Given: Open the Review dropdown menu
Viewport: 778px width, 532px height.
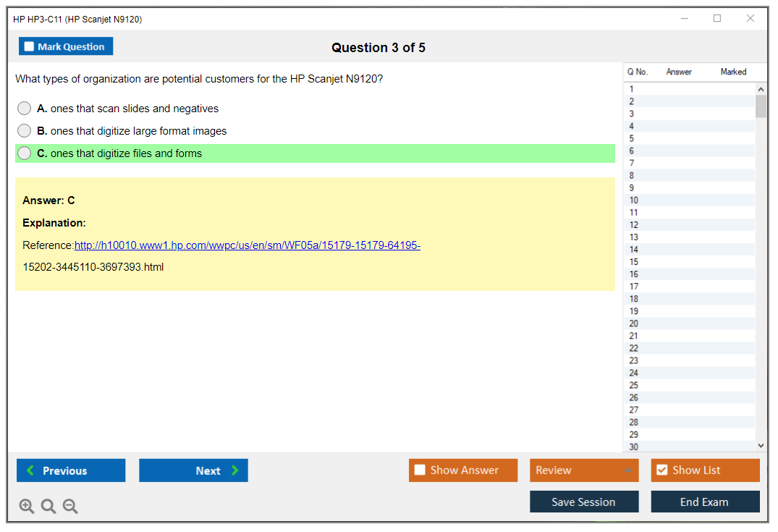Looking at the screenshot, I should click(x=583, y=470).
